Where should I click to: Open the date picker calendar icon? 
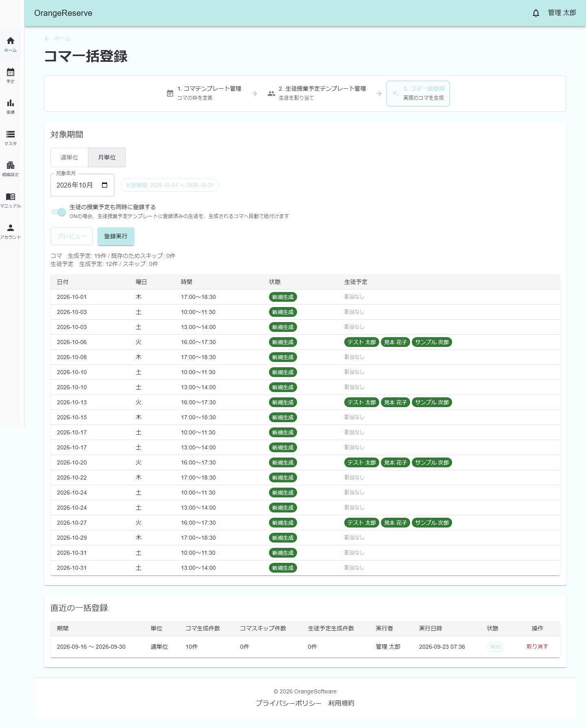click(x=105, y=185)
